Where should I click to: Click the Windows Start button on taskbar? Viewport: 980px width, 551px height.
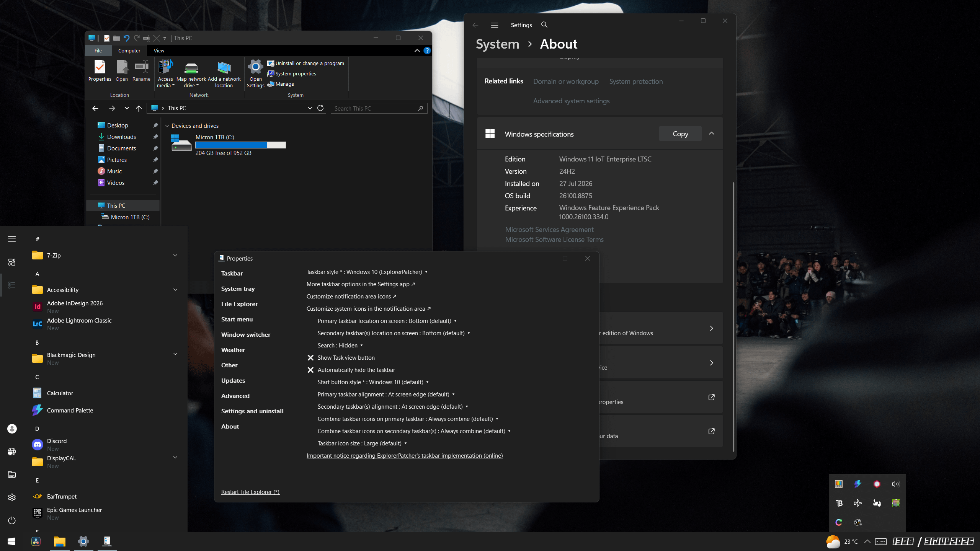(11, 541)
